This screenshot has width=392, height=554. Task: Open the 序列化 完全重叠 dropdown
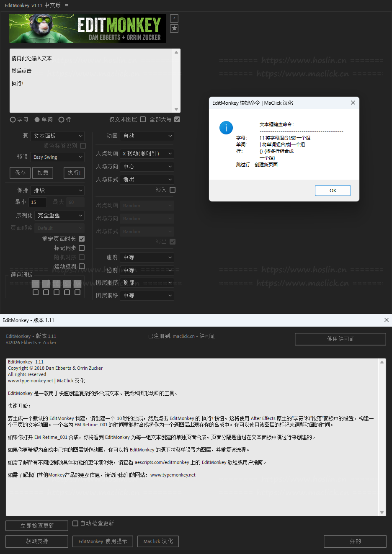tap(59, 215)
